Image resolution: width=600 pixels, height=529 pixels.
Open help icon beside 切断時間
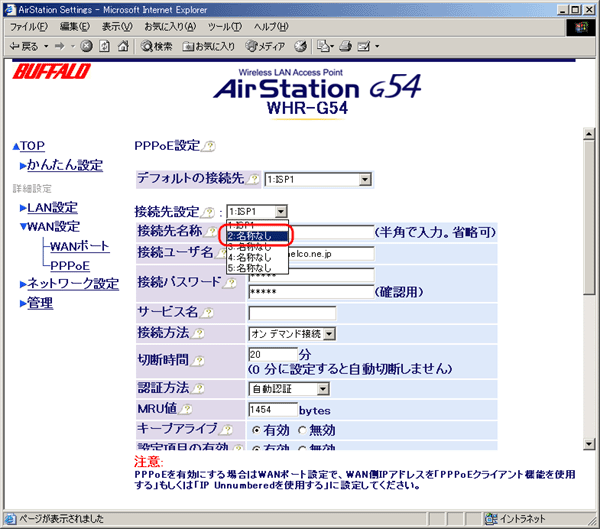[x=198, y=361]
